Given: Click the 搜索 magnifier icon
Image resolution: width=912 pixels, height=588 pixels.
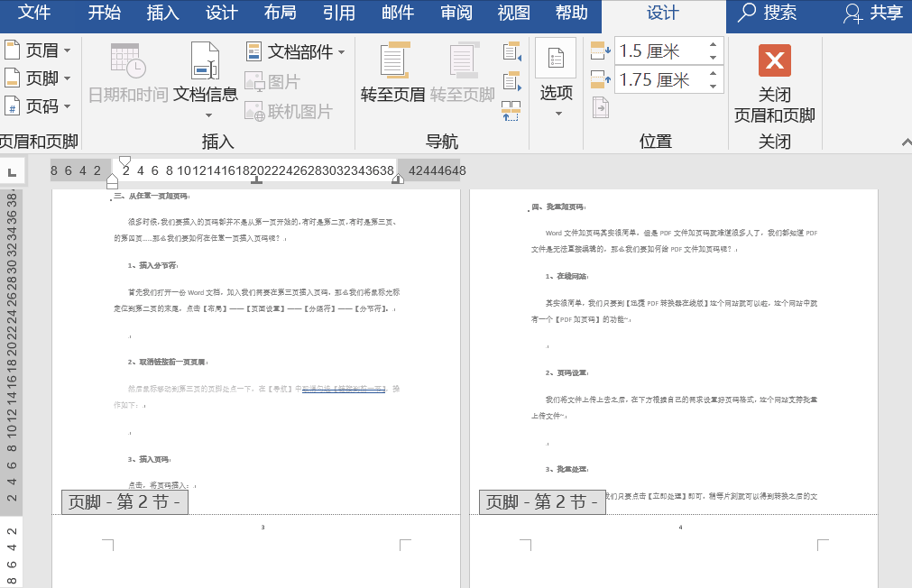Looking at the screenshot, I should (x=747, y=13).
